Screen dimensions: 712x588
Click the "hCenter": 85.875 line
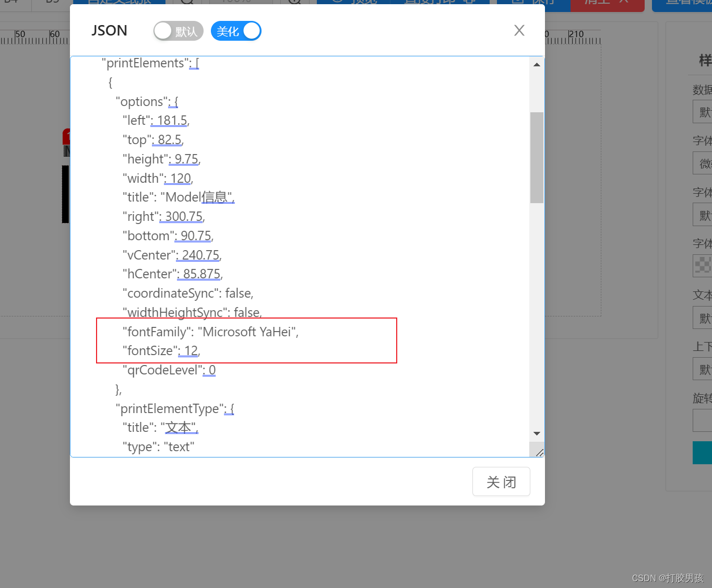173,274
